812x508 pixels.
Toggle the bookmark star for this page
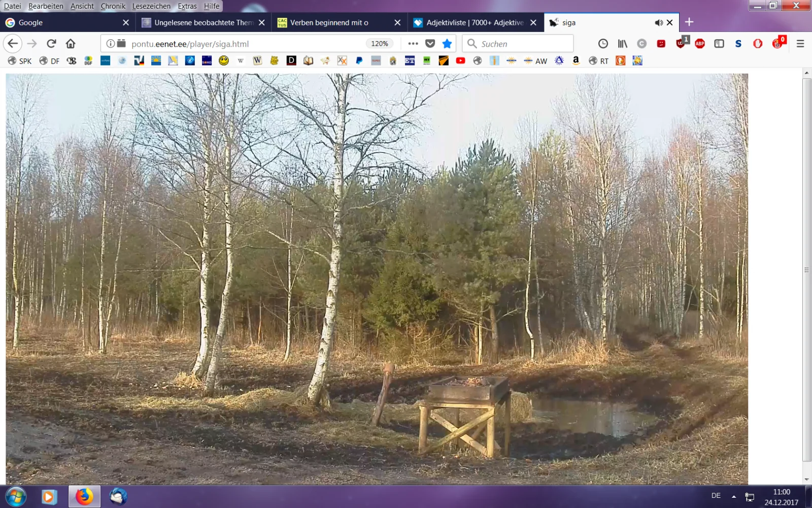(x=447, y=44)
